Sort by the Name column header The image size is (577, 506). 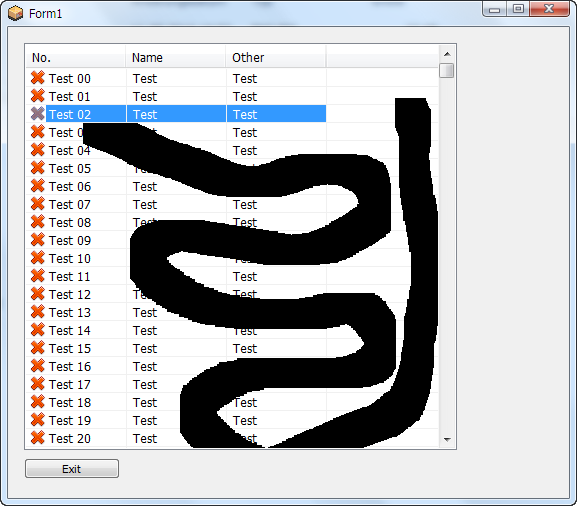176,57
